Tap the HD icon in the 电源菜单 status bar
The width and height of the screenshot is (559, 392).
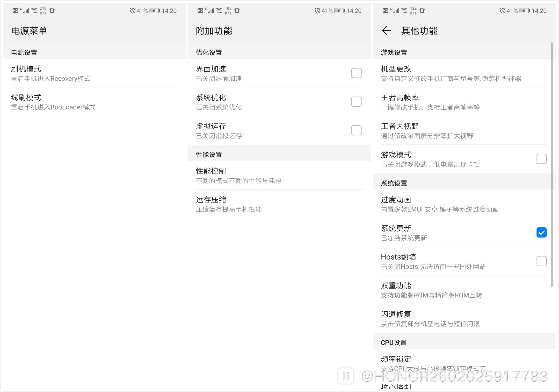click(15, 11)
